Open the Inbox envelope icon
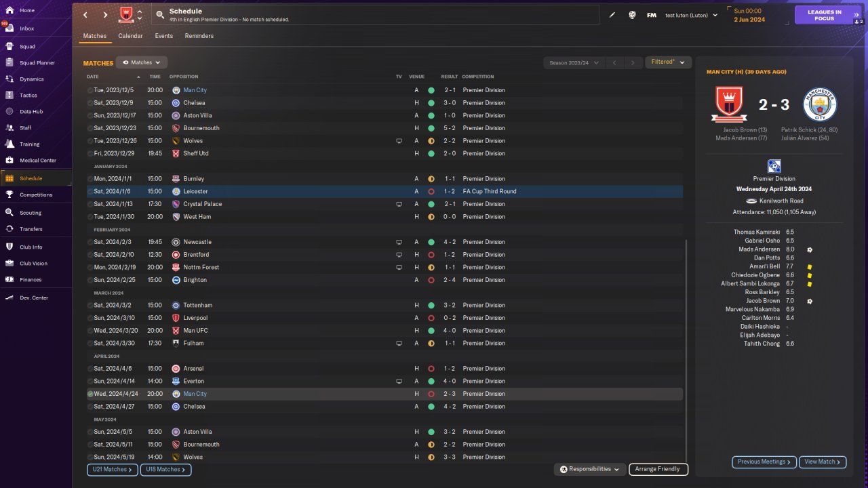 coord(9,28)
